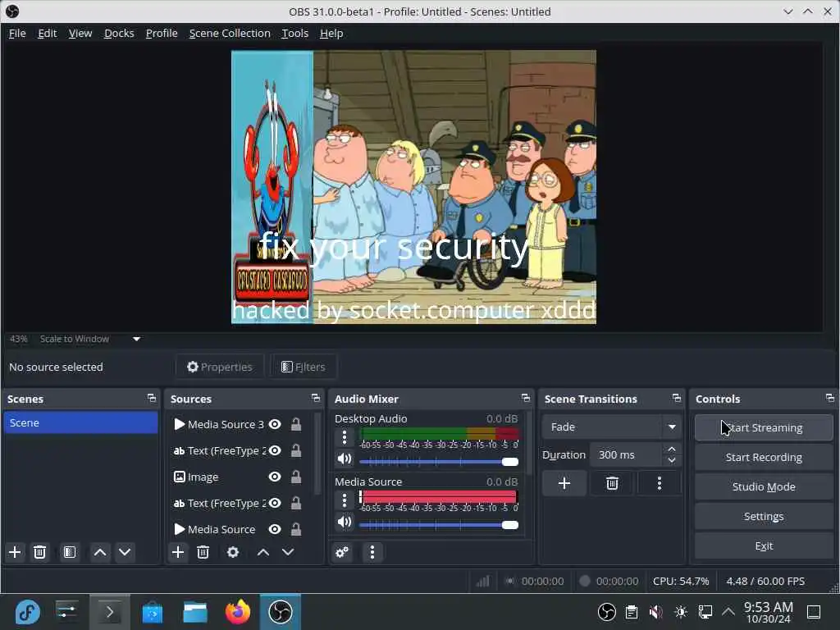Lock the Media Source 3 source
This screenshot has height=630, width=840.
click(295, 424)
